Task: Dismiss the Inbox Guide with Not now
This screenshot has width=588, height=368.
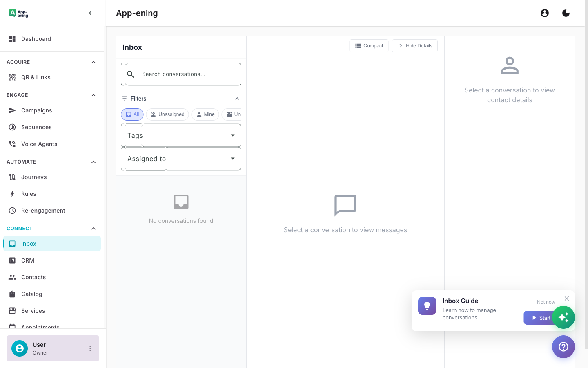Action: (546, 302)
